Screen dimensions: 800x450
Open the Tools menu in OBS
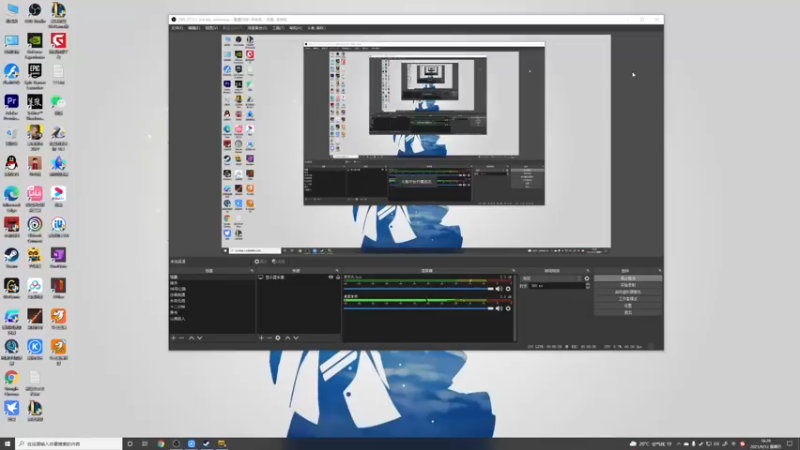(278, 28)
